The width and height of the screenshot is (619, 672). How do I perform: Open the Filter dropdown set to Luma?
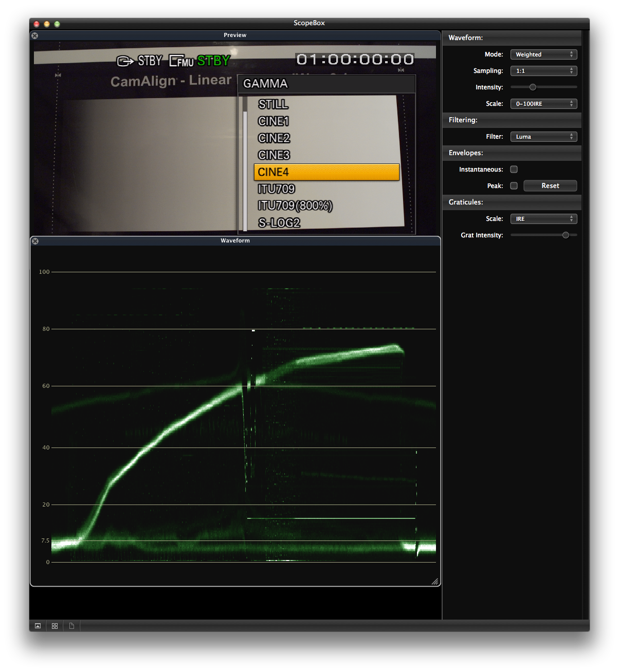(543, 137)
